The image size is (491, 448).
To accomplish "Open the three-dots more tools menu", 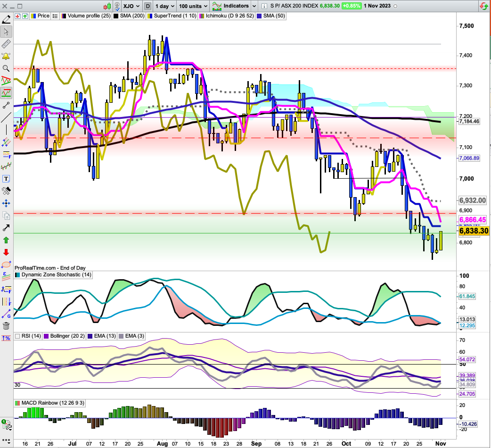I will (6, 440).
